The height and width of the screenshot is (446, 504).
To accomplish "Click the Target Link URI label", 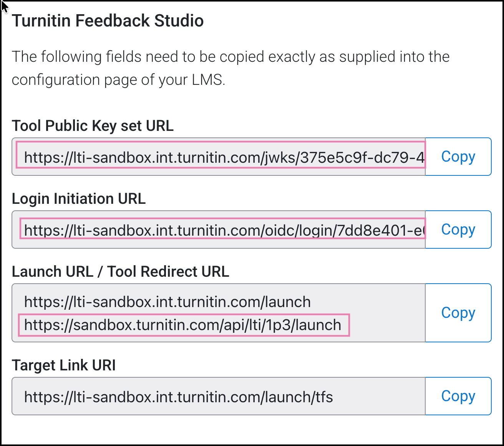I will [64, 365].
